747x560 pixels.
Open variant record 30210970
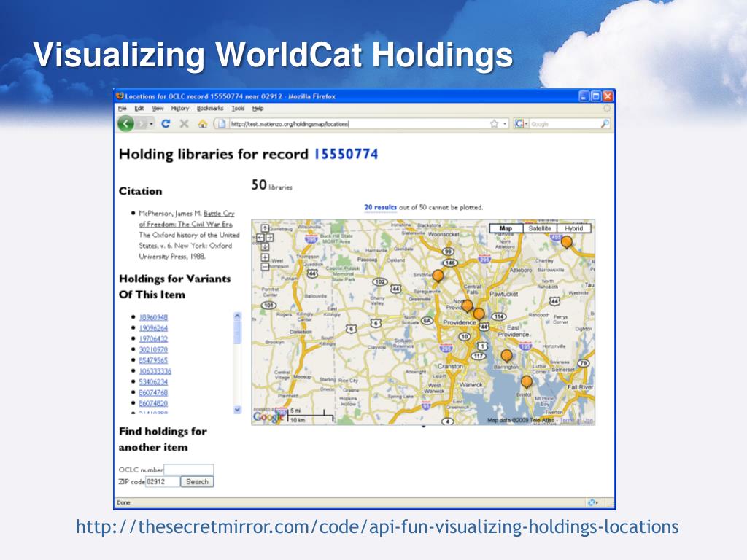point(153,349)
